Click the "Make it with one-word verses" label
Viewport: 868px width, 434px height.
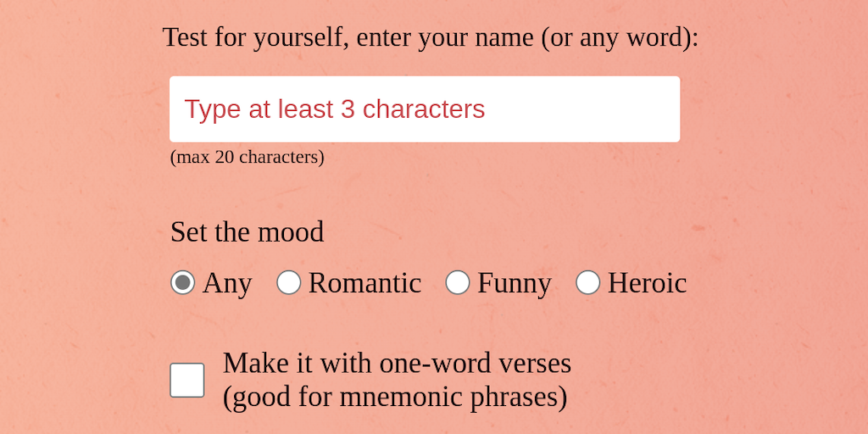coord(397,363)
